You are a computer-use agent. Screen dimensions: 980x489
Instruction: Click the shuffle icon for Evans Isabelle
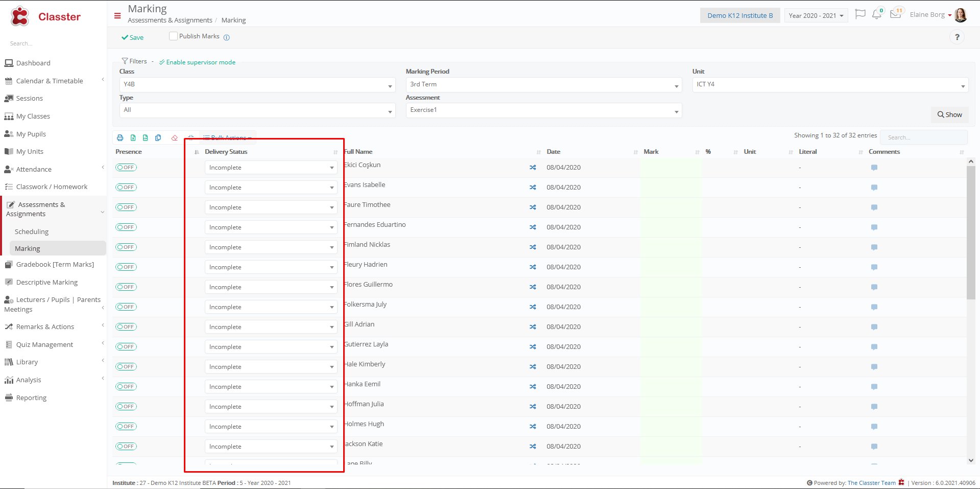(x=533, y=188)
